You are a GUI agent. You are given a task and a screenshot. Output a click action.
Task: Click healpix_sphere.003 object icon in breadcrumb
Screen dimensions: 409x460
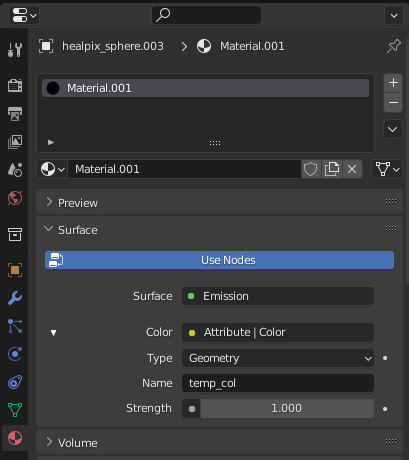pyautogui.click(x=46, y=46)
